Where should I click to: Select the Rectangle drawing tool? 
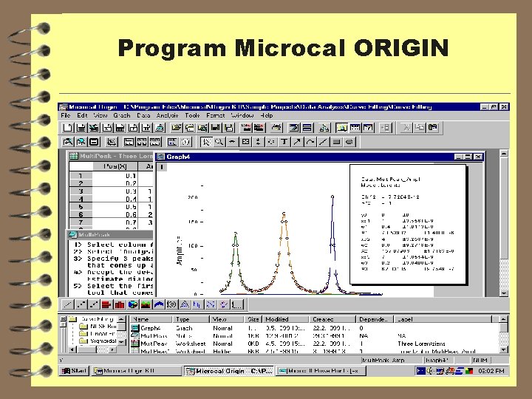[336, 142]
